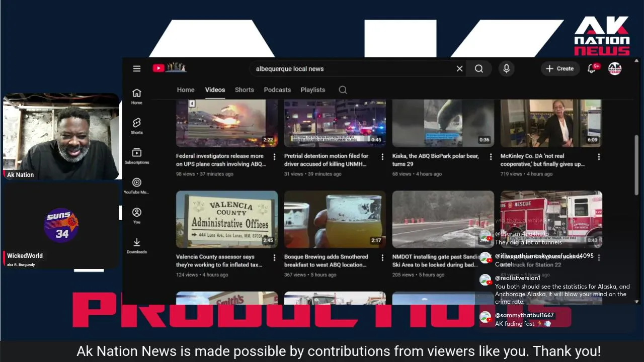Click the Ak Nation webcam feed
The height and width of the screenshot is (362, 644).
pyautogui.click(x=61, y=136)
